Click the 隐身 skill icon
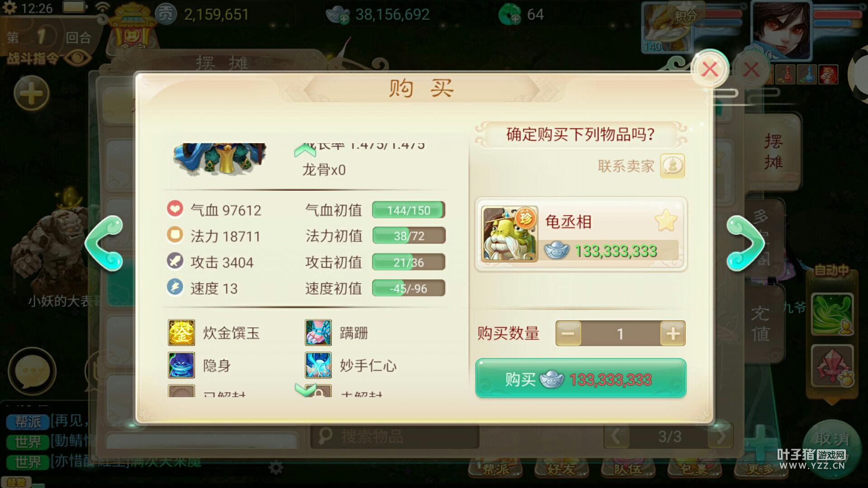Screen dimensions: 868x488 182,365
